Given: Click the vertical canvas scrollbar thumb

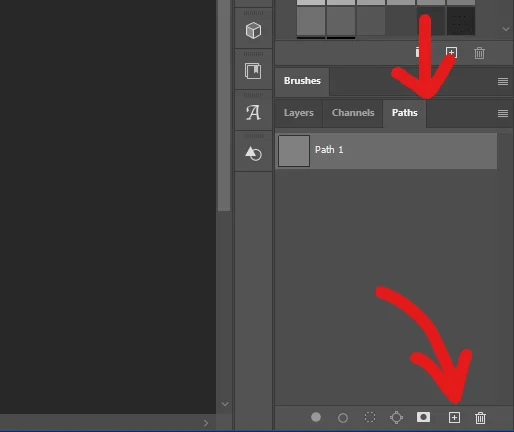Looking at the screenshot, I should tap(224, 105).
